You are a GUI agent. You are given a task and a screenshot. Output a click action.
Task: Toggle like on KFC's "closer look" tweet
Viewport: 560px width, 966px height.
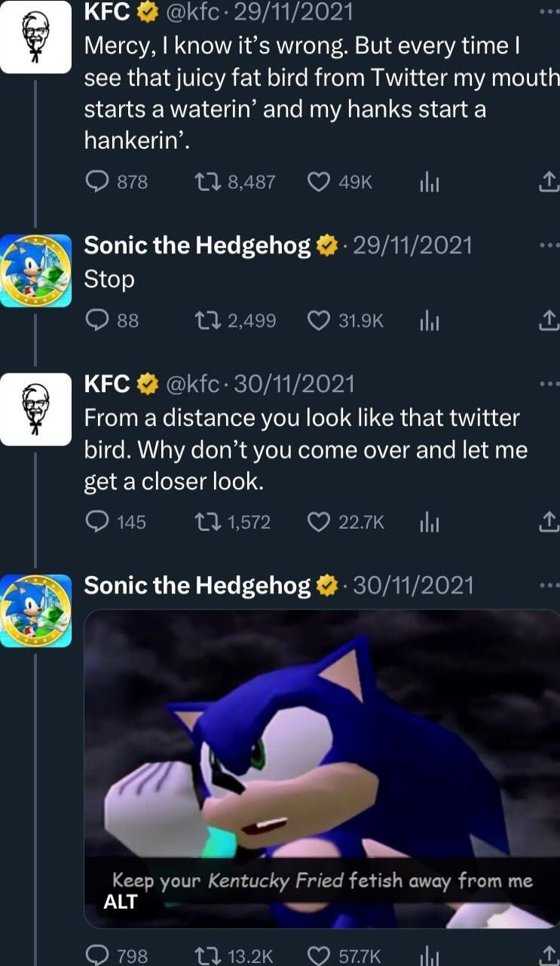point(320,520)
